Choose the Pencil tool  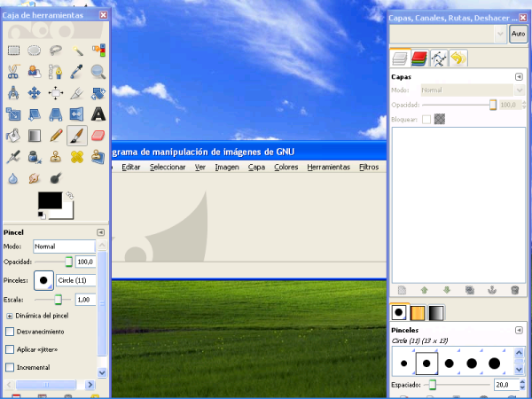[x=56, y=136]
